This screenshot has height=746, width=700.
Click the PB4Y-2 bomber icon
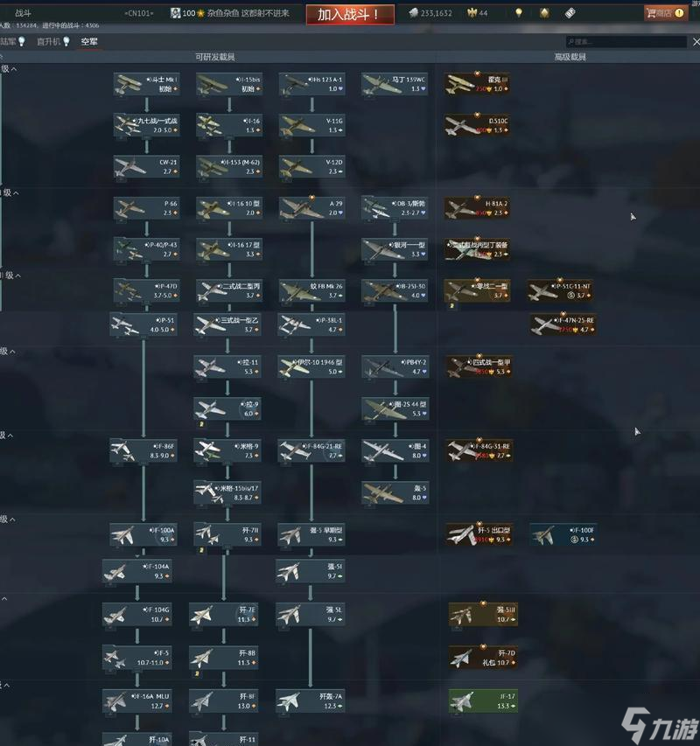(x=395, y=367)
